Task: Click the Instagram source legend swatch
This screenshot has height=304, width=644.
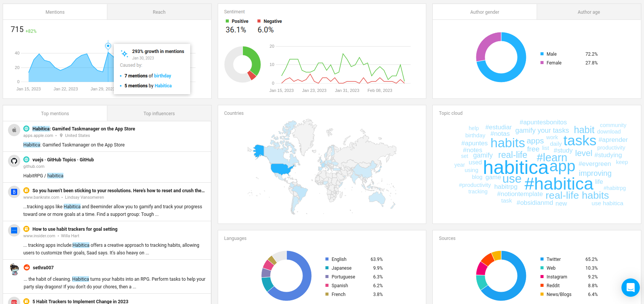Action: click(542, 277)
